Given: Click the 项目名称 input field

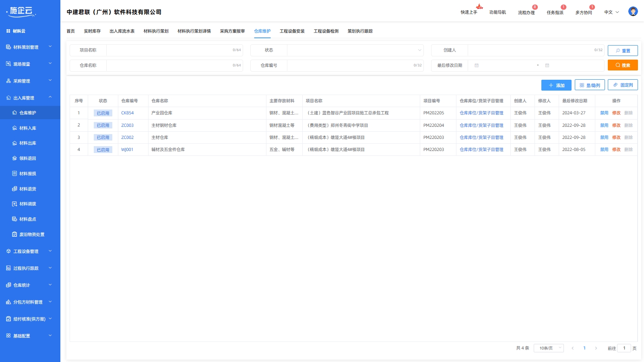Looking at the screenshot, I should click(x=174, y=50).
